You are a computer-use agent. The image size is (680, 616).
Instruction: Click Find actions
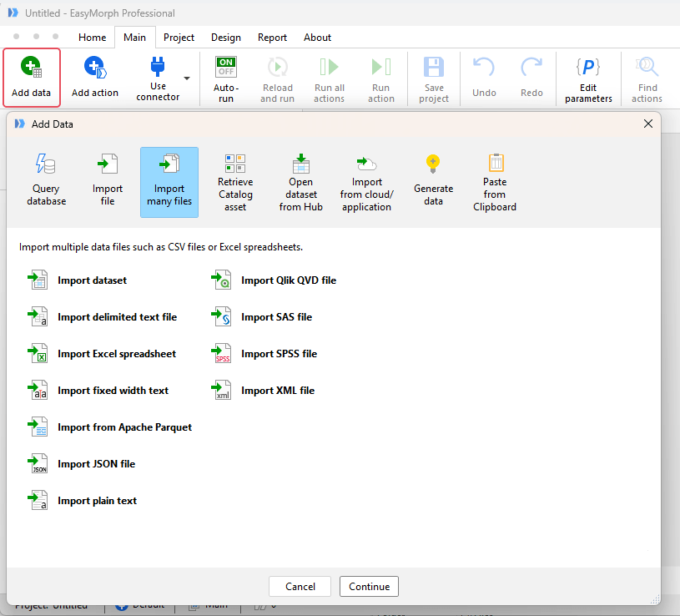click(x=647, y=80)
